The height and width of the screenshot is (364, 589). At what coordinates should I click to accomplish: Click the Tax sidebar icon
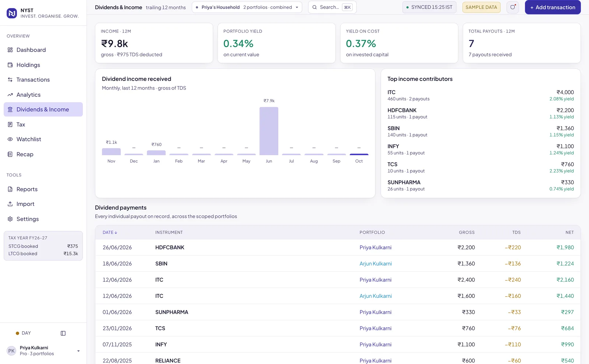10,125
